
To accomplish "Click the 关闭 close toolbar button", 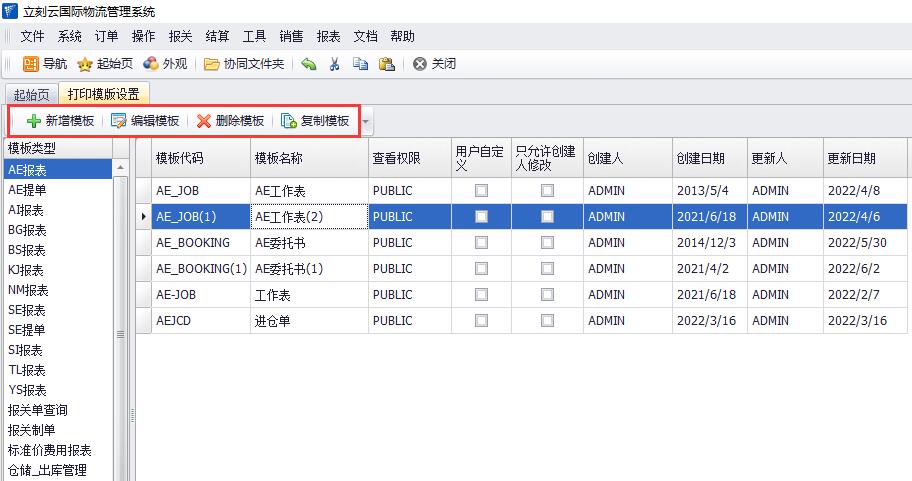I will [434, 64].
